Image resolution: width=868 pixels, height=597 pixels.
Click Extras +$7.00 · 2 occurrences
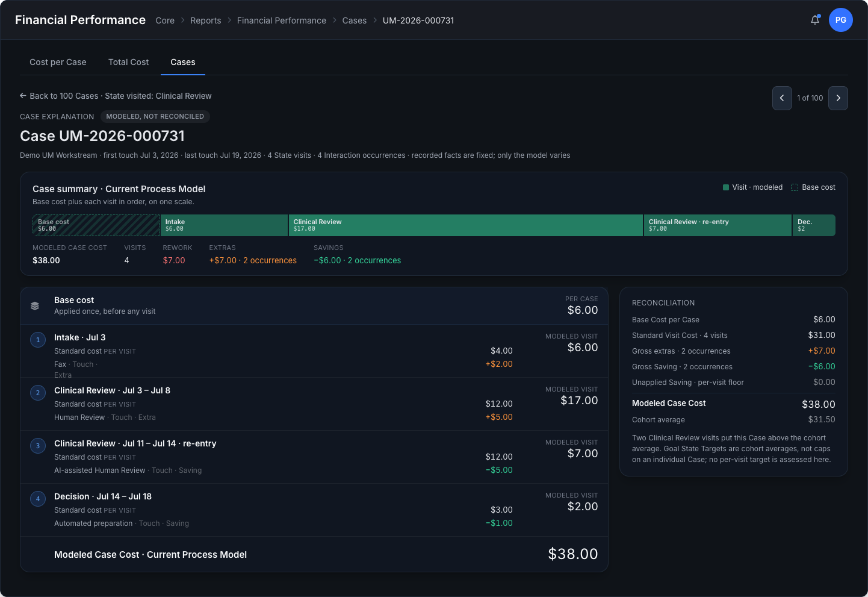(253, 260)
